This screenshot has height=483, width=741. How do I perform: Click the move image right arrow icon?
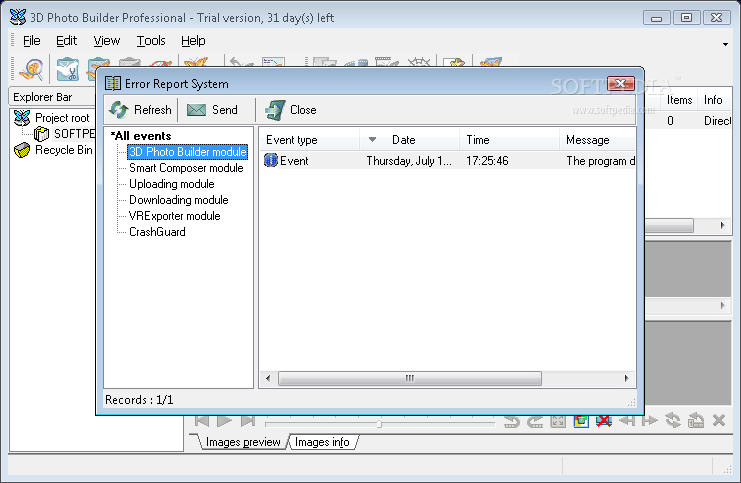(x=650, y=420)
